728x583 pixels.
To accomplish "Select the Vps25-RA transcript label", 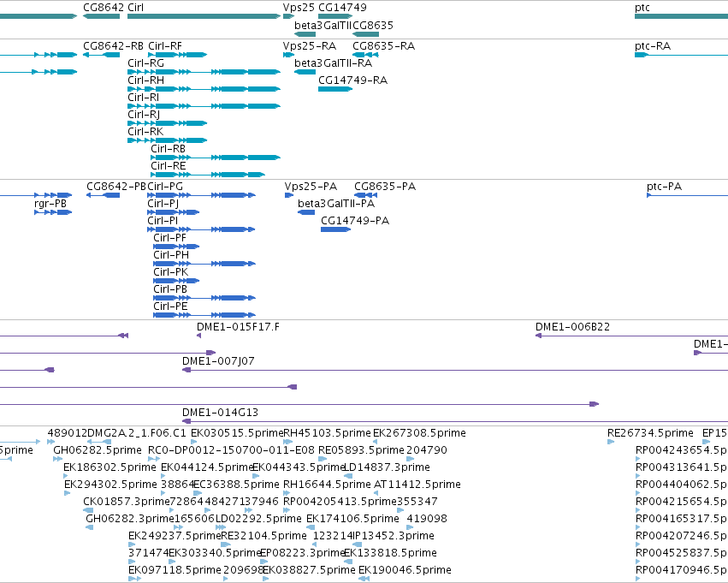I will point(310,46).
